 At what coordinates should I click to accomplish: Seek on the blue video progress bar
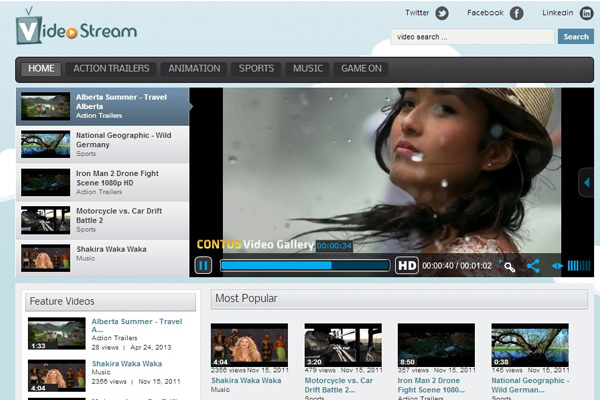coord(305,265)
